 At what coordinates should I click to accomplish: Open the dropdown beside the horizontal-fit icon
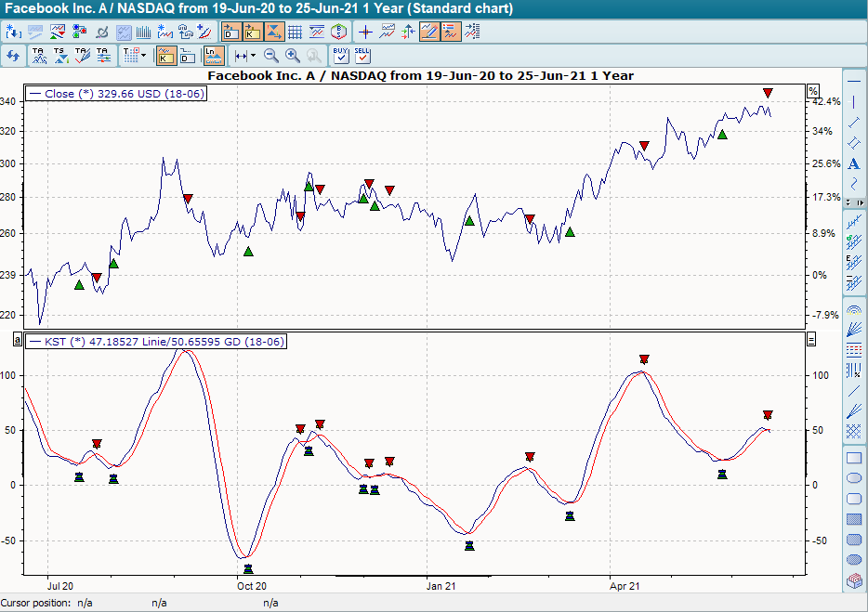pyautogui.click(x=251, y=55)
